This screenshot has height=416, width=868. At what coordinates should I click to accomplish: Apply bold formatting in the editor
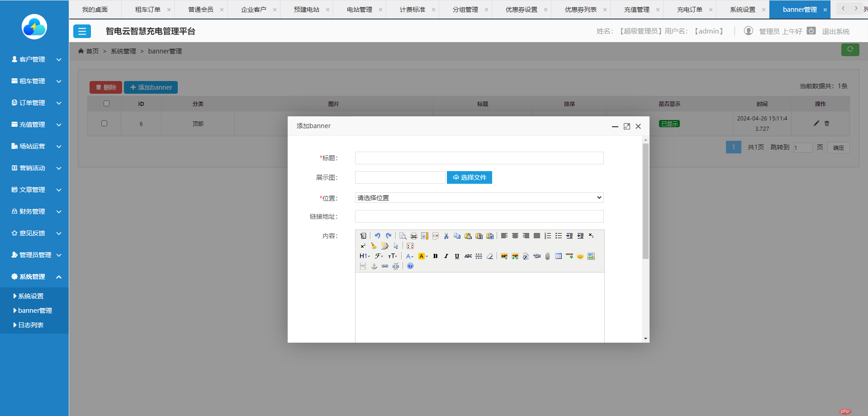tap(435, 256)
